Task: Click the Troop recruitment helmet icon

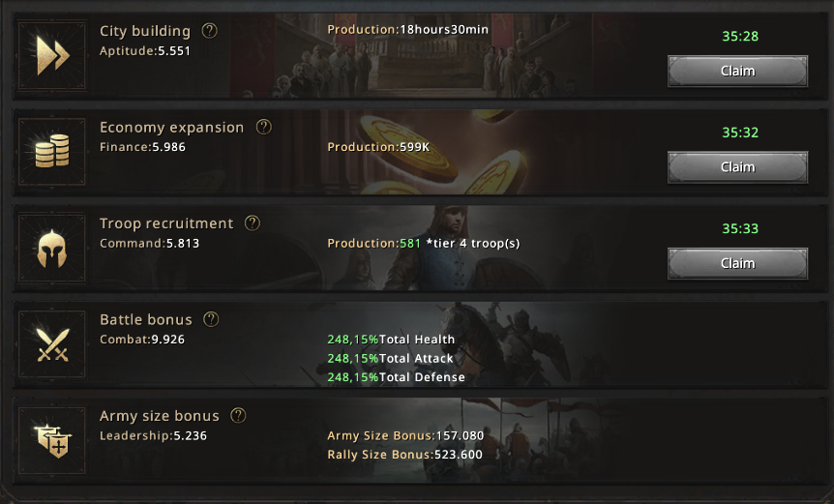Action: (x=52, y=248)
